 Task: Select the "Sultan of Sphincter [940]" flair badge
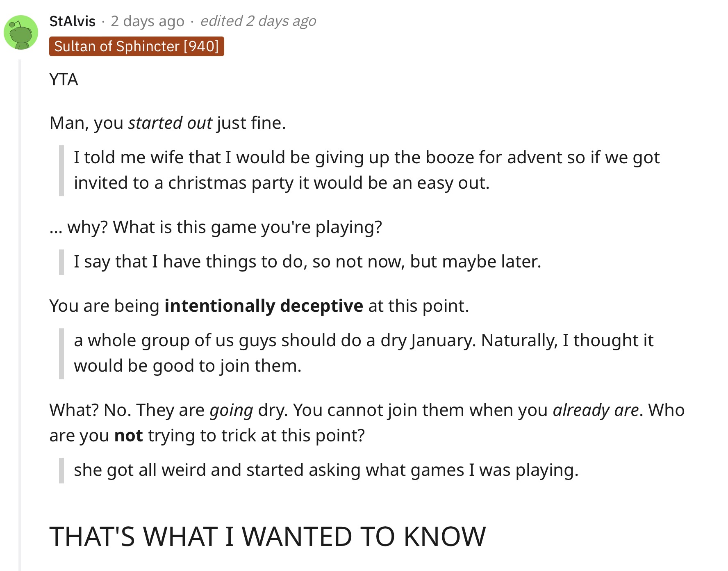[136, 46]
